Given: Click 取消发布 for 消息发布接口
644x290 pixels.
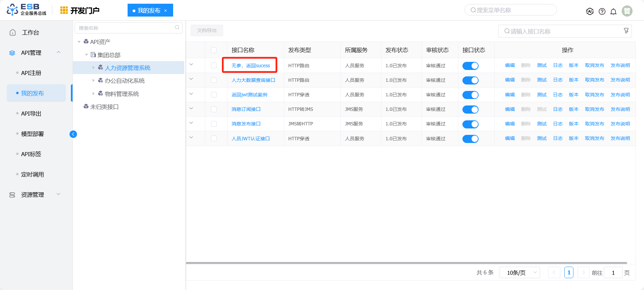Looking at the screenshot, I should (594, 124).
